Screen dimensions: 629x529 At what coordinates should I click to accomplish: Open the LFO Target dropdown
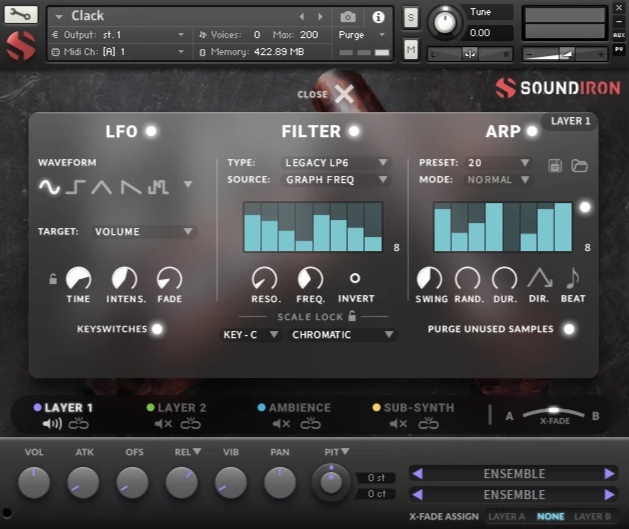coord(143,231)
